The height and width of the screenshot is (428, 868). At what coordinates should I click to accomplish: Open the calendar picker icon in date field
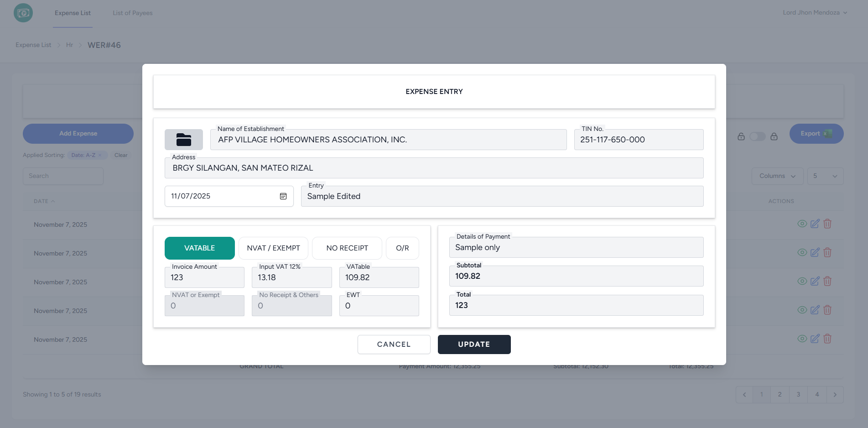pos(283,196)
